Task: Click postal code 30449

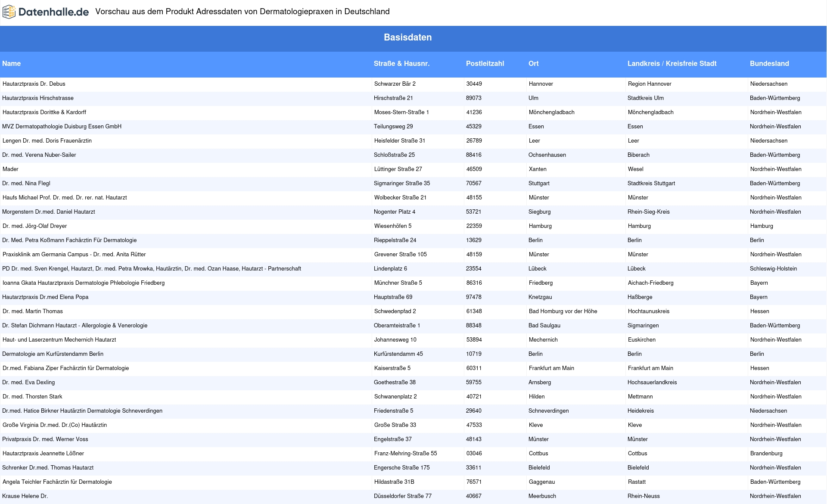Action: click(x=474, y=84)
